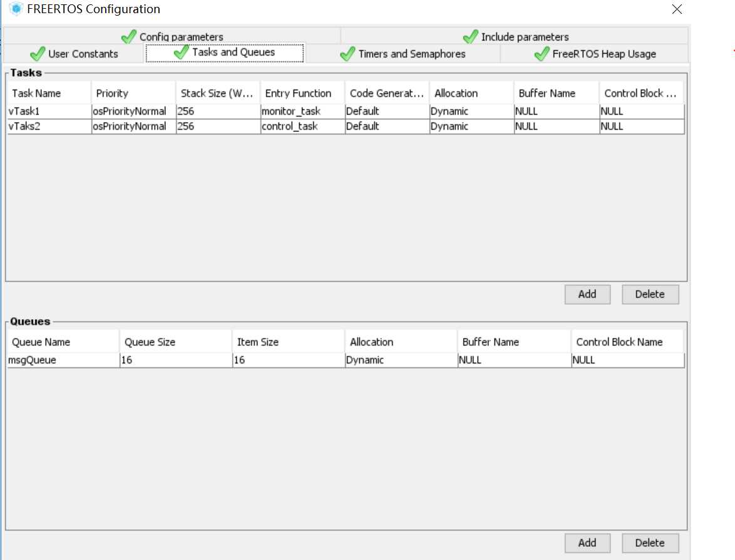Screen dimensions: 735x560
Task: Delete the selected task in Tasks section
Action: click(x=650, y=294)
